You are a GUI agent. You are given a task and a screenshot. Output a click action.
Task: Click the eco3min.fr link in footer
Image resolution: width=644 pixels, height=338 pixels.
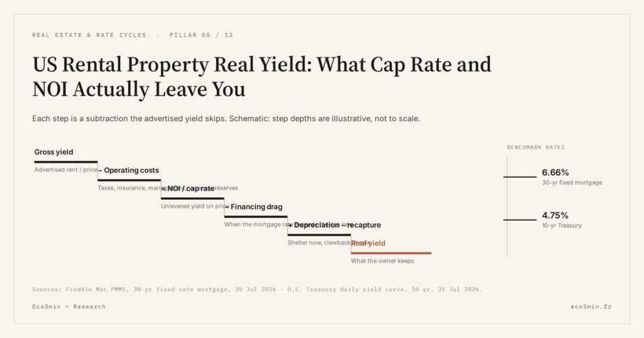[591, 307]
